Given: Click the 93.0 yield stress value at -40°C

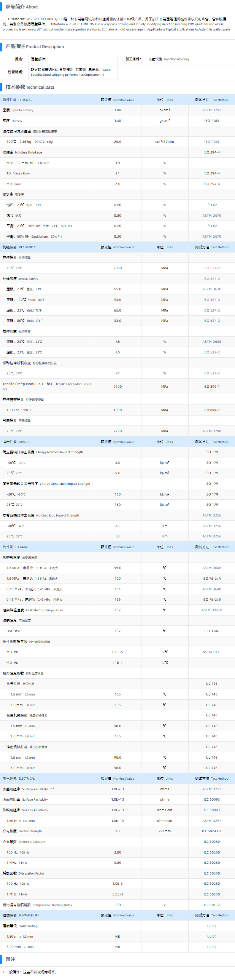Looking at the screenshot, I should (x=117, y=300).
